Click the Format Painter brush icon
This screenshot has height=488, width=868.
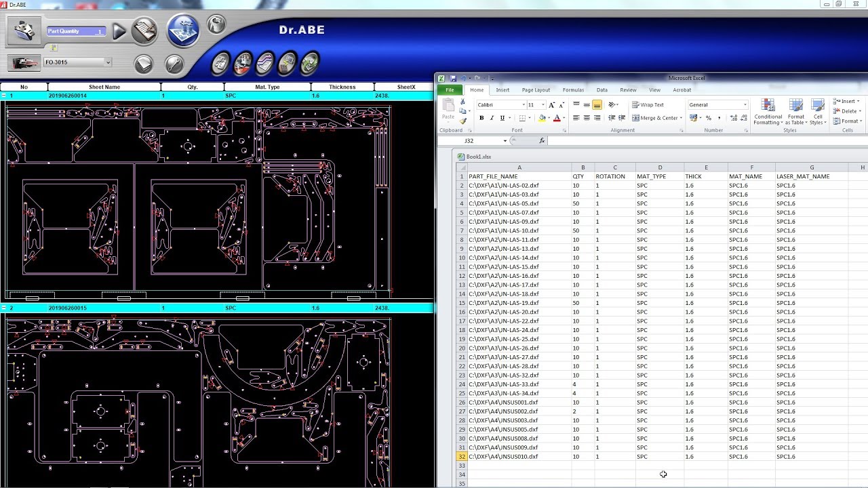(463, 121)
